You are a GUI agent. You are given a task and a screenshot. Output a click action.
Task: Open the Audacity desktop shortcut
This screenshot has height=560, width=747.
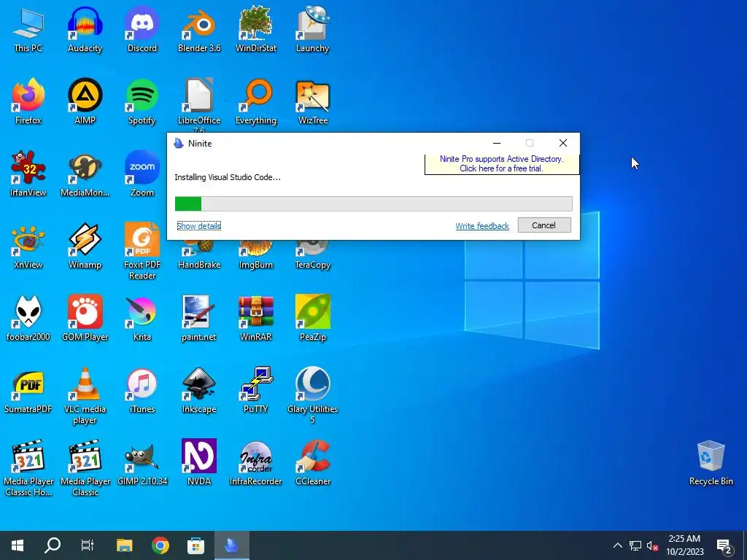click(x=85, y=28)
